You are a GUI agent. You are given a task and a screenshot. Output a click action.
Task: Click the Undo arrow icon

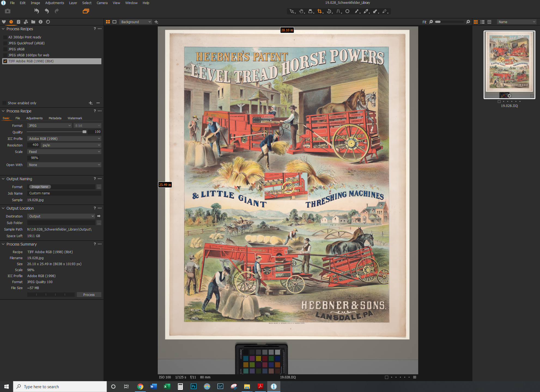(x=47, y=11)
